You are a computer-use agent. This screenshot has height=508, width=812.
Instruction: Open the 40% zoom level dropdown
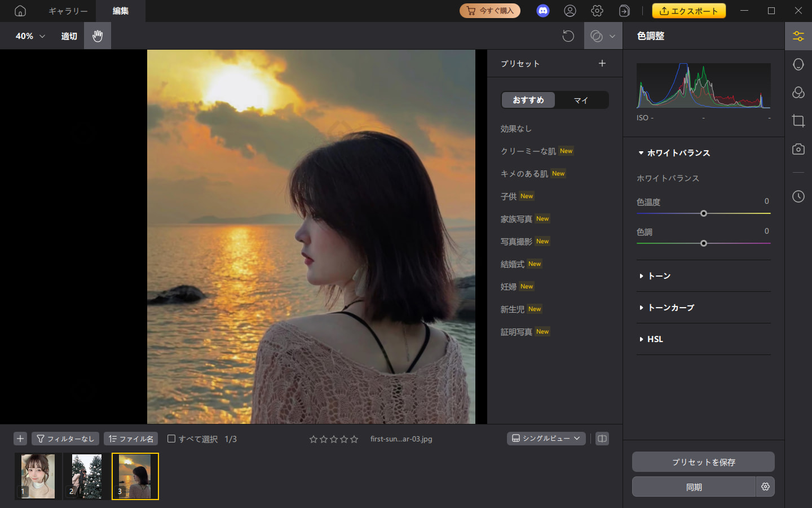click(x=27, y=36)
